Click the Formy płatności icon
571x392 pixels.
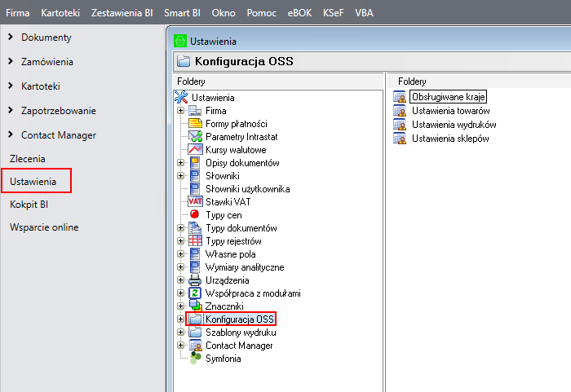(195, 124)
